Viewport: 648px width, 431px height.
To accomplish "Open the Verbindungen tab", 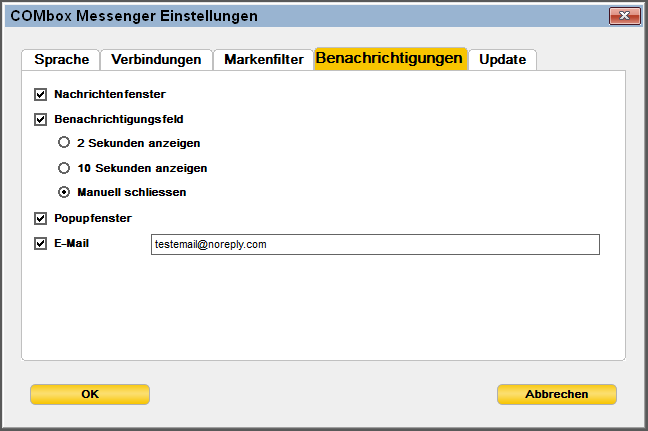I will [x=156, y=60].
